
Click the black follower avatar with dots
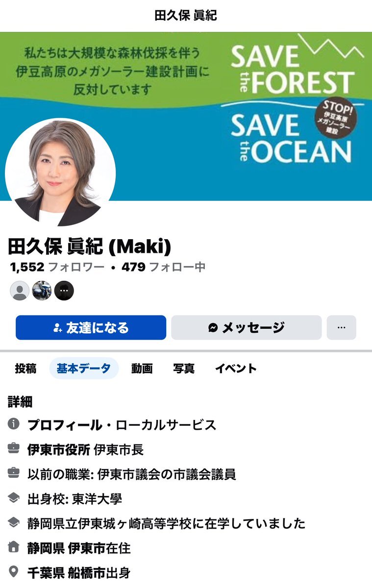64,291
